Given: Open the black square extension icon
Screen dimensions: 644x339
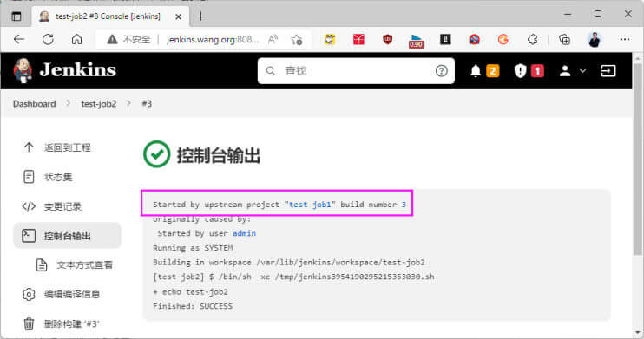Looking at the screenshot, I should 445,39.
